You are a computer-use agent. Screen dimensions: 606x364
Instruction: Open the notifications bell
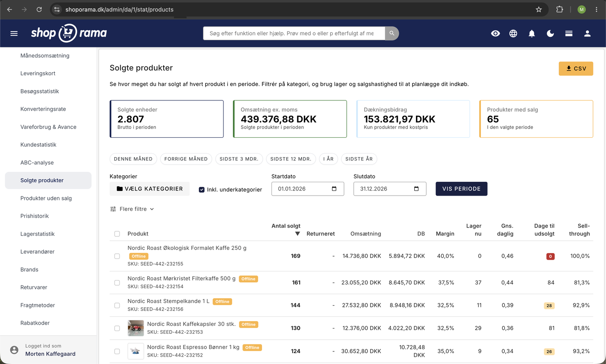click(x=532, y=33)
